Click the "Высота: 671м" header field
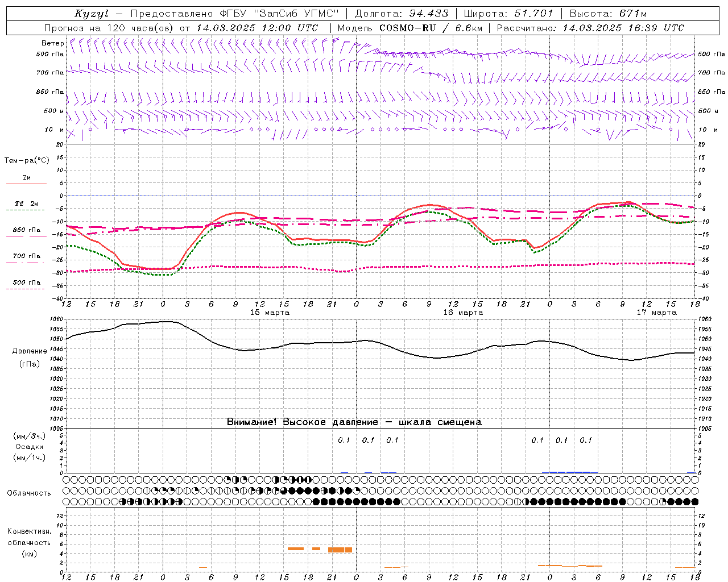Screen dimensions: 728x582 click(x=607, y=14)
